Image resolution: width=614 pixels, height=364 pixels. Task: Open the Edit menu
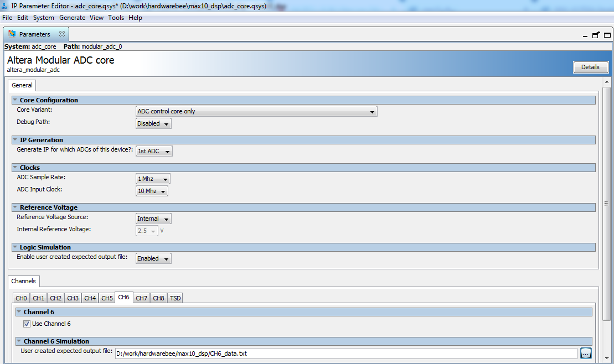[22, 18]
